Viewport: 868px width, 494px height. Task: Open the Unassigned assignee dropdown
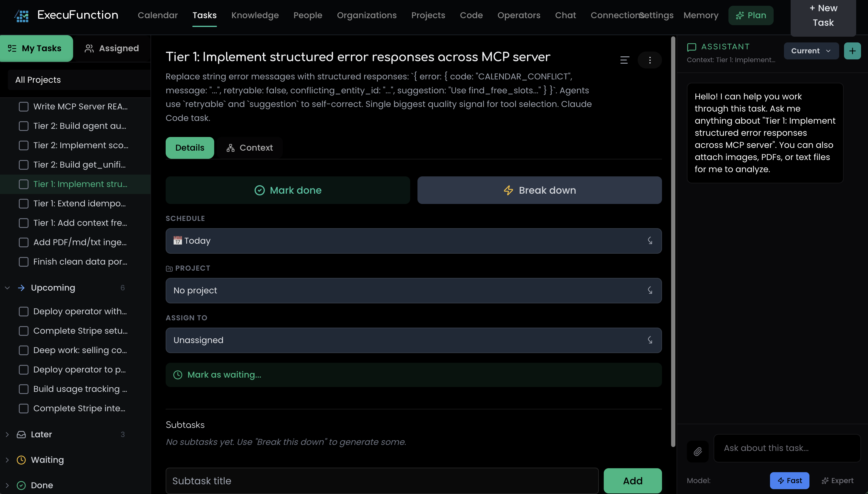click(413, 340)
